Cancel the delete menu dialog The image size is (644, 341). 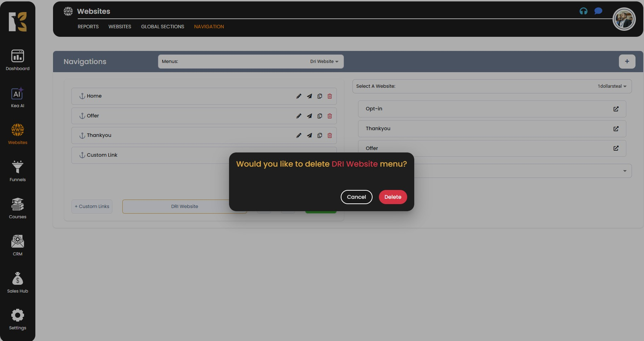tap(356, 197)
